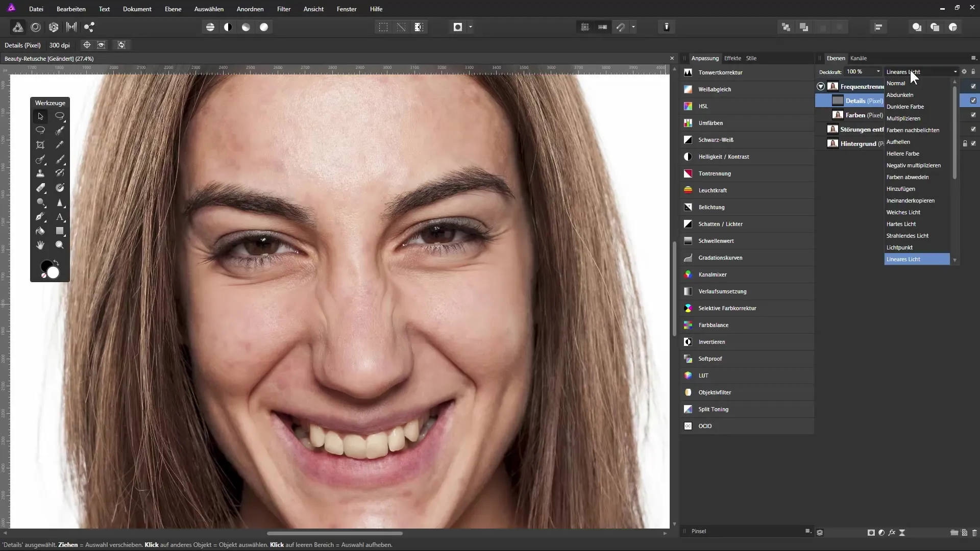This screenshot has width=980, height=551.
Task: Select the Zoom magnifier tool
Action: click(60, 245)
